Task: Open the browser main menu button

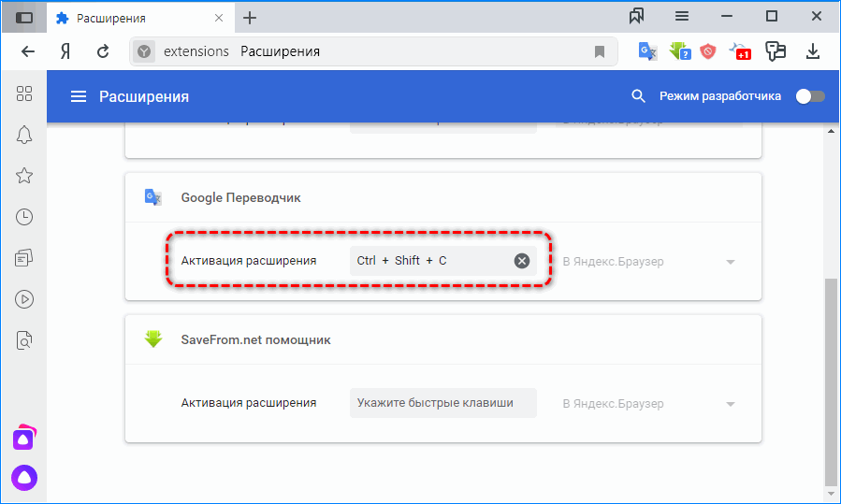Action: tap(682, 16)
